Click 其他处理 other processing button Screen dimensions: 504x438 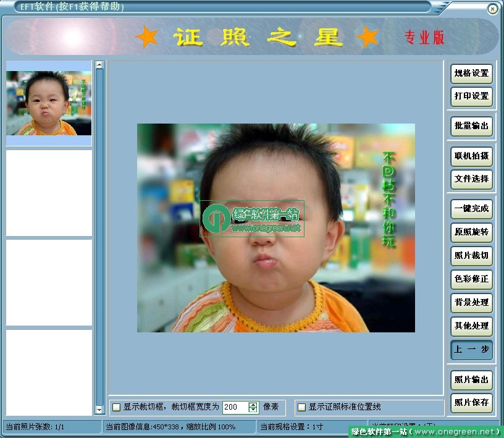[471, 326]
